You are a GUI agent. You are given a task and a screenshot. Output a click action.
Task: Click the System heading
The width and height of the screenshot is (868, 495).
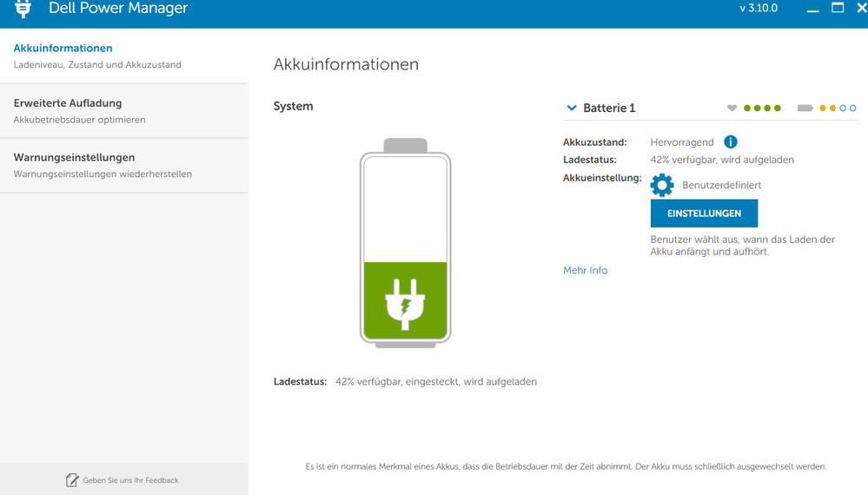(x=293, y=106)
